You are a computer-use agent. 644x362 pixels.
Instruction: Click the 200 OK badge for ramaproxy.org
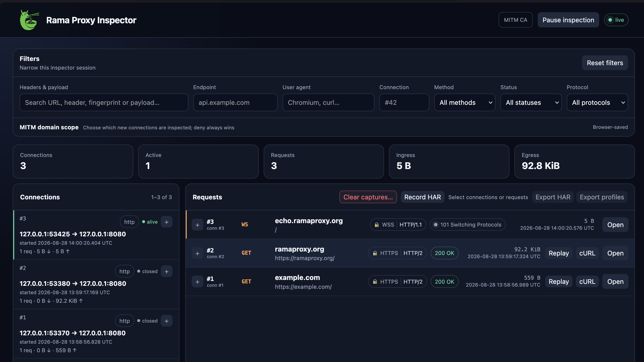444,253
